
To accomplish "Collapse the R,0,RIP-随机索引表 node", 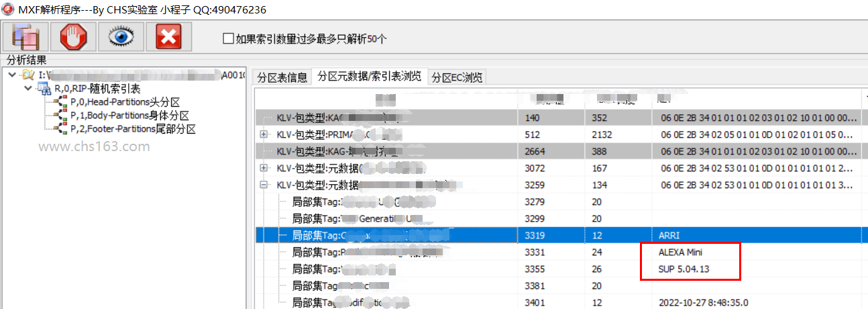I will pyautogui.click(x=28, y=88).
